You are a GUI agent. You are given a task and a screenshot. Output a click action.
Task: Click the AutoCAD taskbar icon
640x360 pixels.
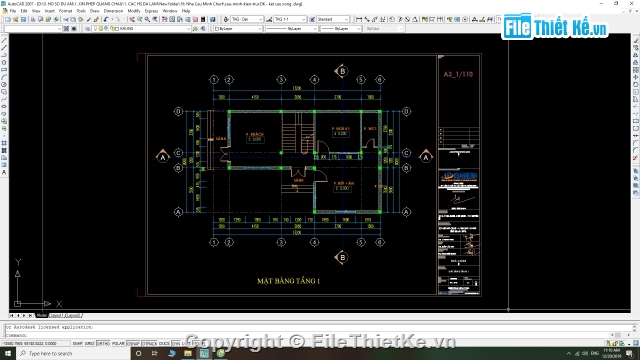(x=204, y=353)
